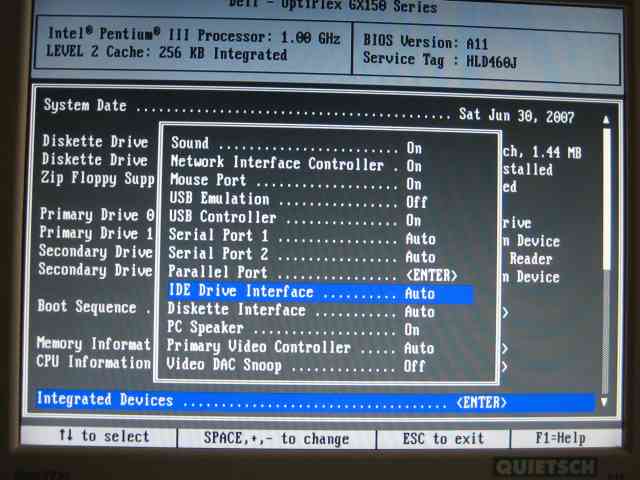This screenshot has width=640, height=480.
Task: Click the scroll up arrow in the scrollbar
Action: (x=606, y=120)
